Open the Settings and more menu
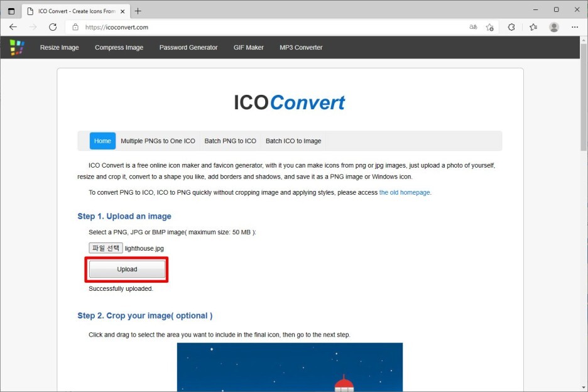The height and width of the screenshot is (392, 588). 575,27
